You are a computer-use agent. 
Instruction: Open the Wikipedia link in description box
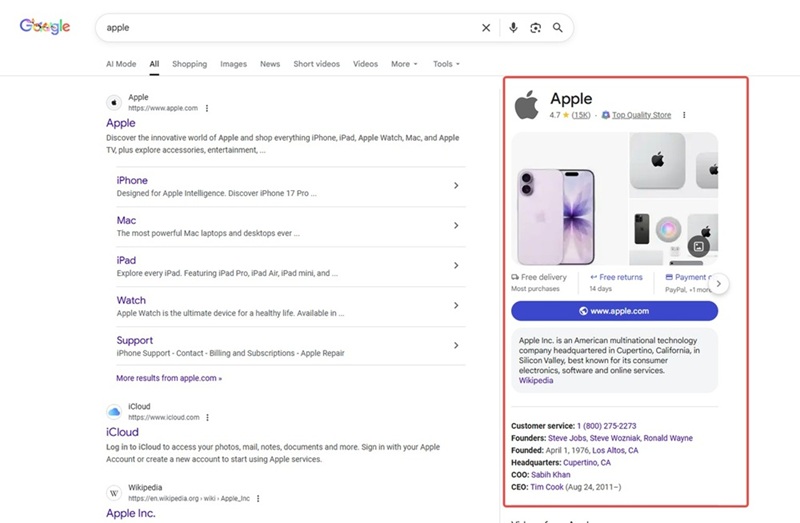pos(536,381)
